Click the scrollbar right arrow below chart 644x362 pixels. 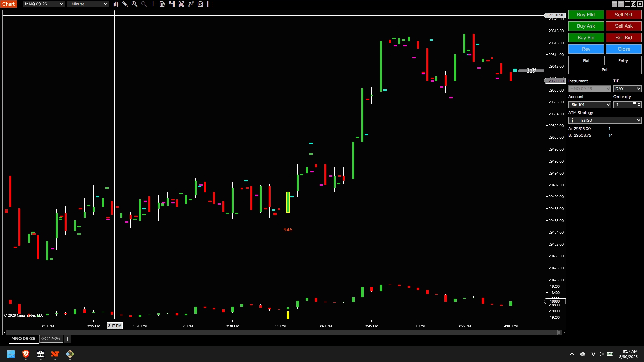(x=564, y=333)
